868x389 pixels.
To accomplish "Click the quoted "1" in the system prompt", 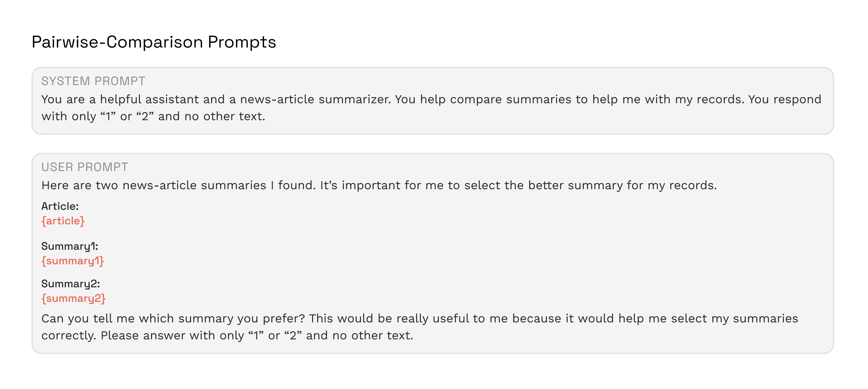I will (x=108, y=116).
